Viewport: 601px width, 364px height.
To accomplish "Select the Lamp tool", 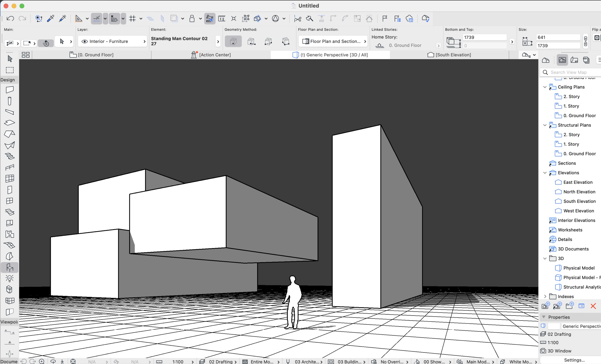I will click(x=10, y=278).
